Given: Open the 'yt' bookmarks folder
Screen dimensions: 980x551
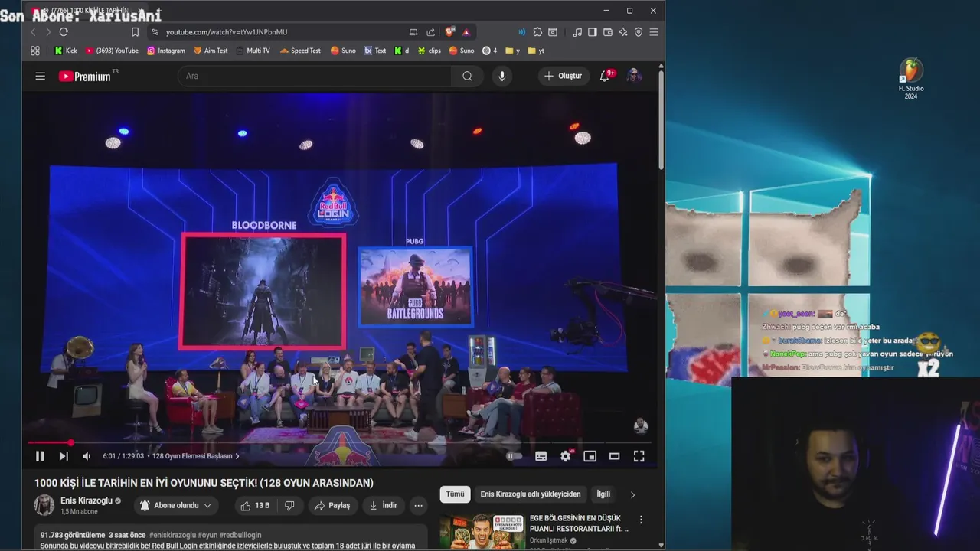Looking at the screenshot, I should click(x=536, y=51).
